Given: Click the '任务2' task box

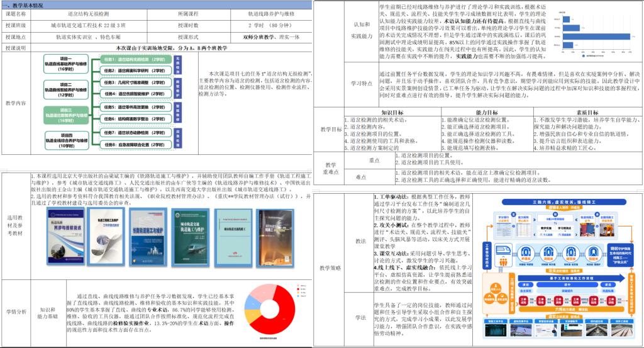Looking at the screenshot, I should (136, 70).
